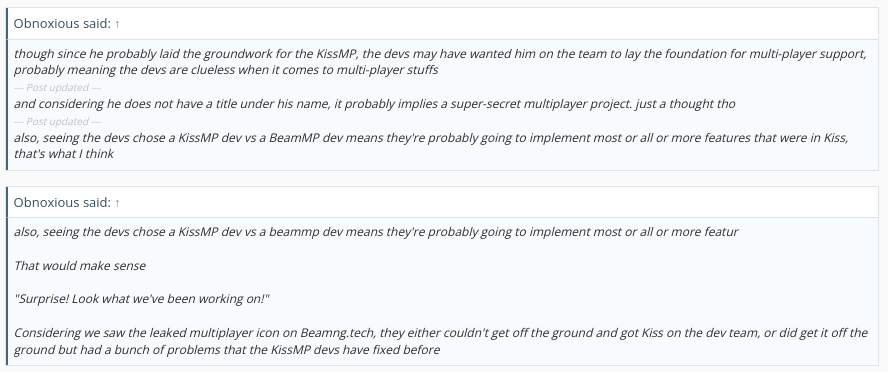Click the "Surprise! Look what we've been working on!" line
Screen dimensions: 888x372
(142, 298)
